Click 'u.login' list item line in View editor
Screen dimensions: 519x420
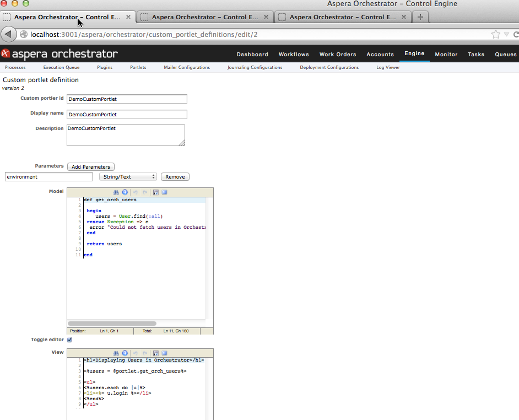pos(117,393)
